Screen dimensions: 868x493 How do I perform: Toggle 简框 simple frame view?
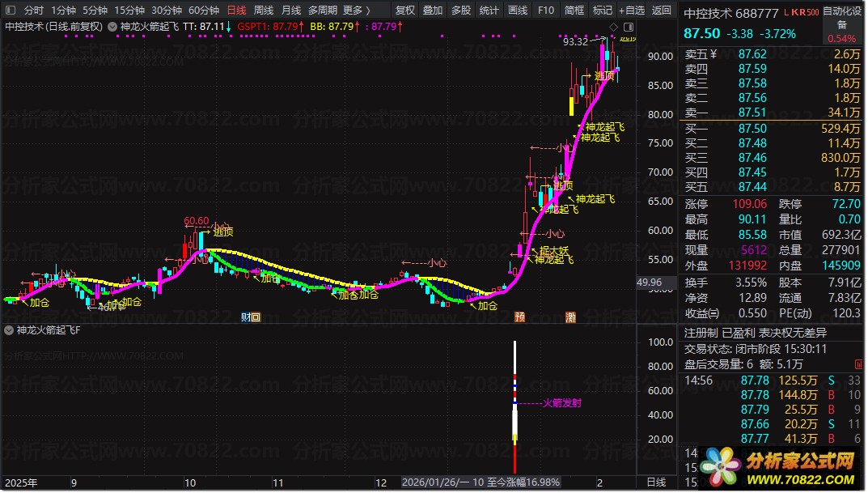(574, 11)
